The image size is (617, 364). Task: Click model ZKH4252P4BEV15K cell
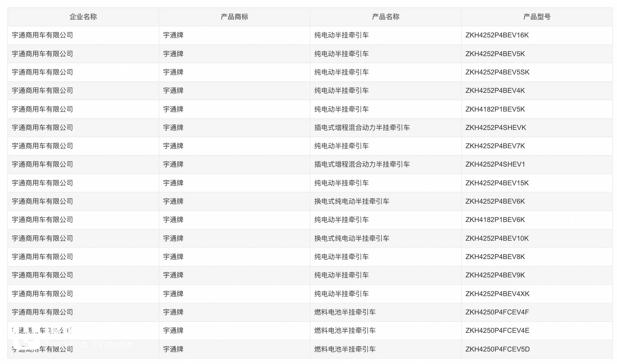(x=497, y=183)
